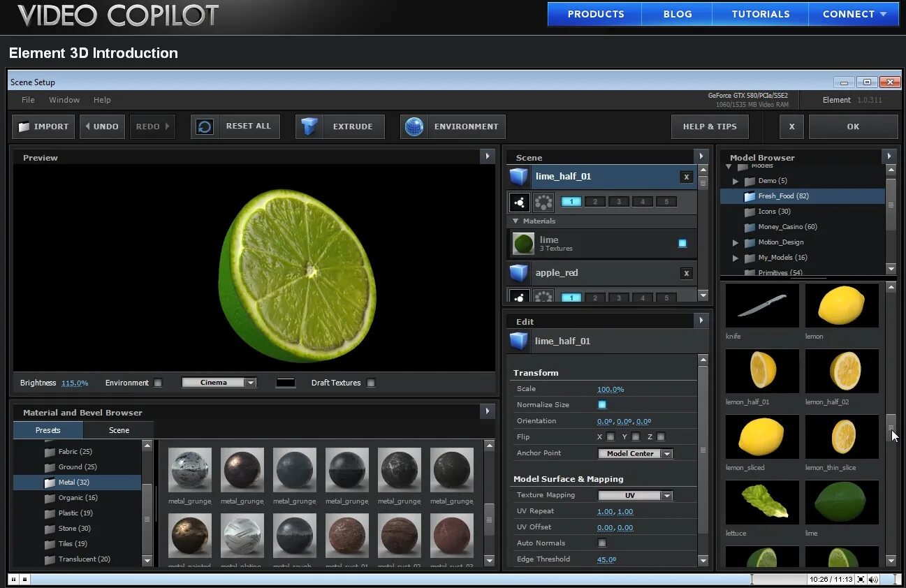
Task: Enable Flip X checkbox
Action: [x=611, y=437]
